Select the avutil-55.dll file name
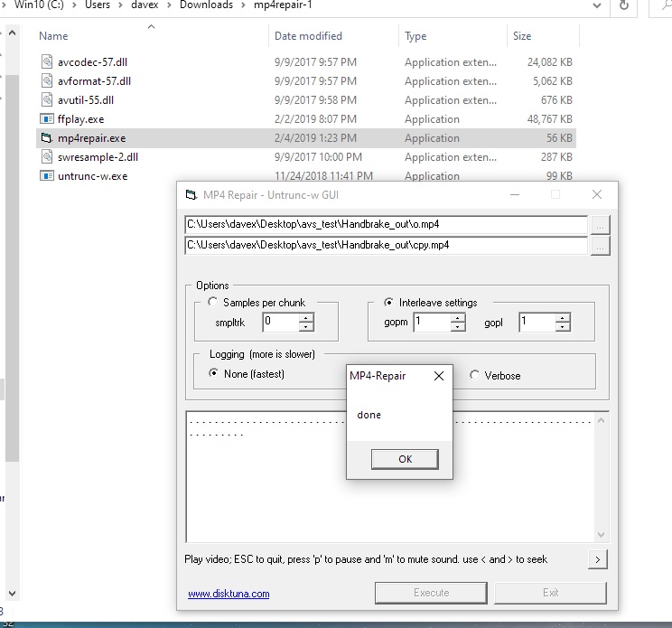 (x=86, y=100)
